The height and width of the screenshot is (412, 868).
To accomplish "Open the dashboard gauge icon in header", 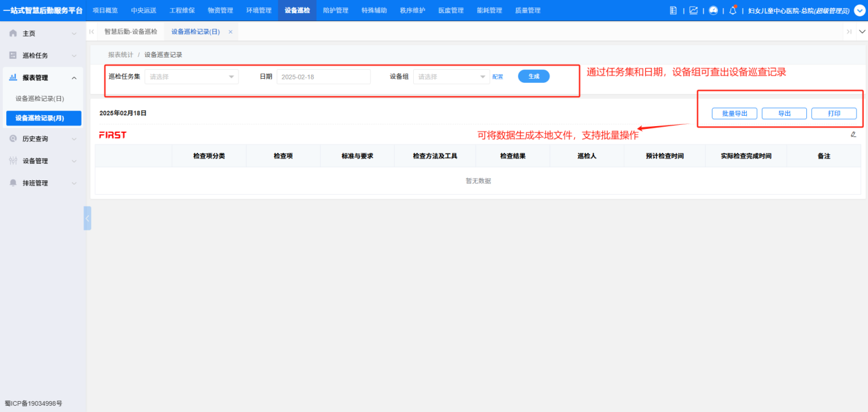I will (713, 10).
